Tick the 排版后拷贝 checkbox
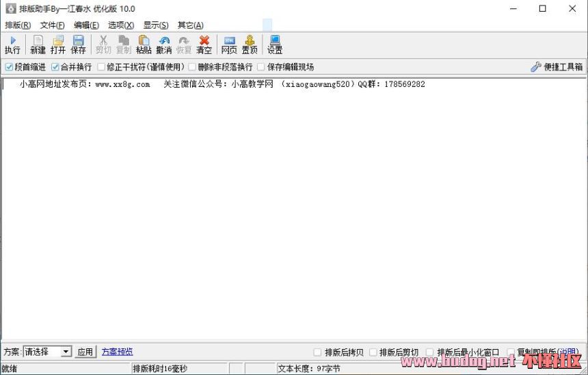Viewport: 588px width, 375px height. tap(317, 352)
